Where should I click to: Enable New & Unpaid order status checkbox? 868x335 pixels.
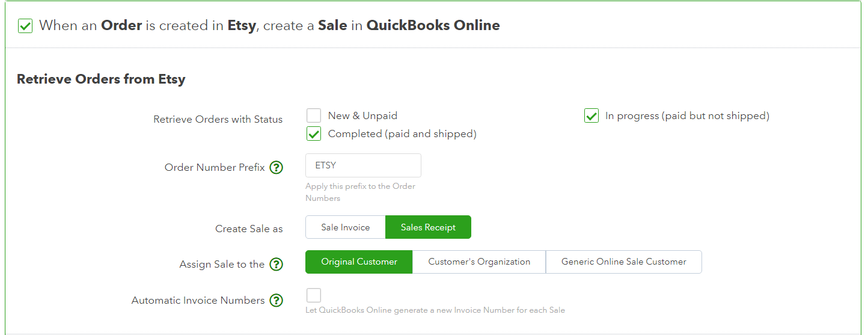314,115
